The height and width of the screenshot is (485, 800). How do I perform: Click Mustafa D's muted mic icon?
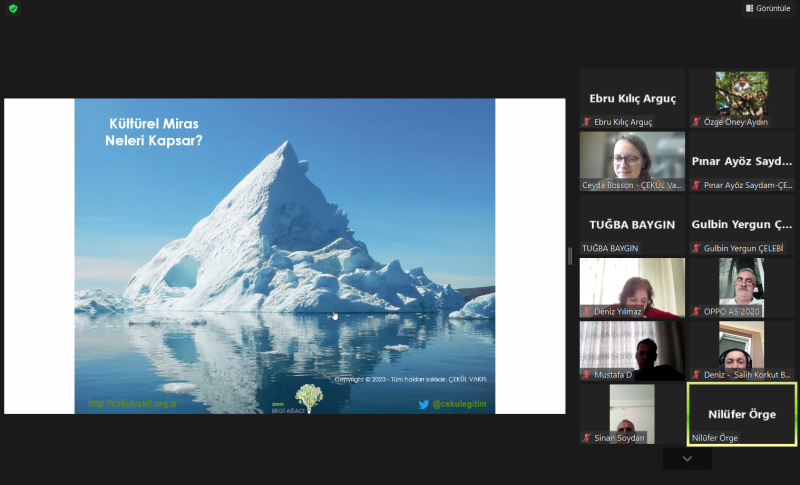tap(587, 375)
